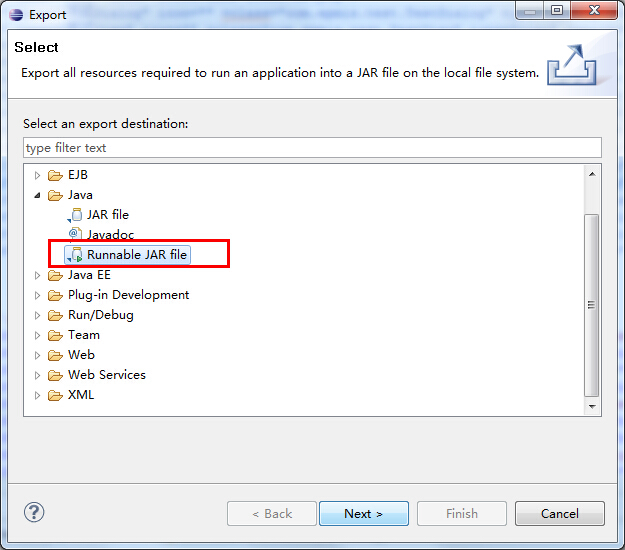This screenshot has height=550, width=625.
Task: Click the scroll up arrow in tree
Action: click(x=592, y=174)
